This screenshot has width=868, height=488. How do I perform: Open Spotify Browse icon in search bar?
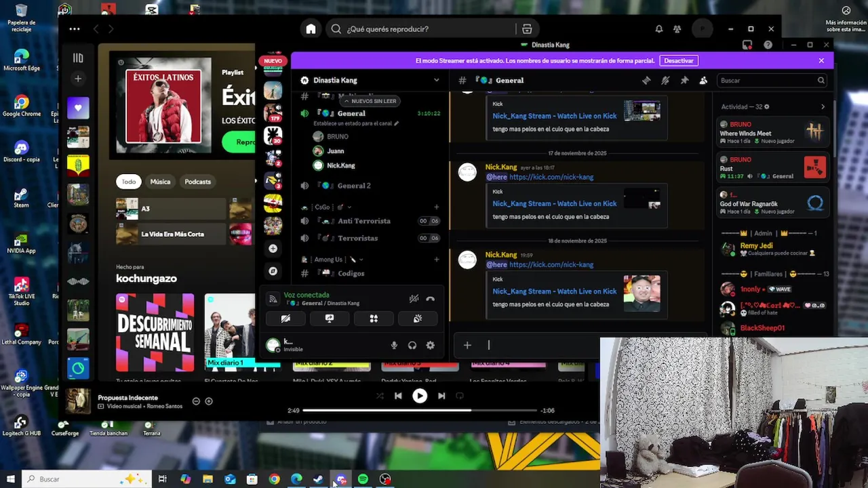527,29
